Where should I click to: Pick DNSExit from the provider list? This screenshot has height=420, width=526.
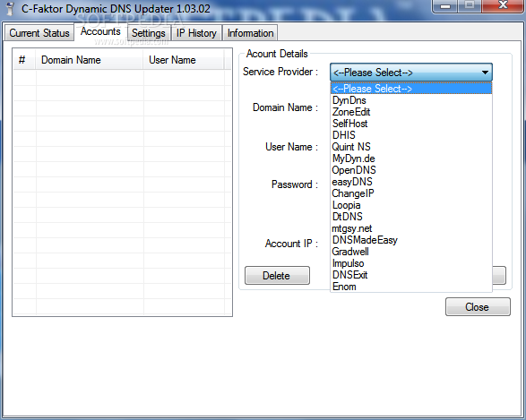pyautogui.click(x=411, y=275)
